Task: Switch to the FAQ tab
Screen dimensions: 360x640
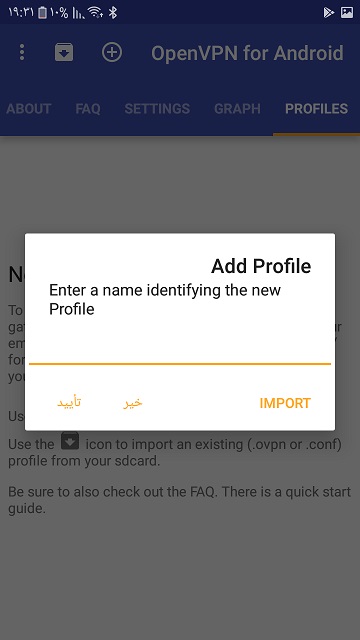Action: pos(88,109)
